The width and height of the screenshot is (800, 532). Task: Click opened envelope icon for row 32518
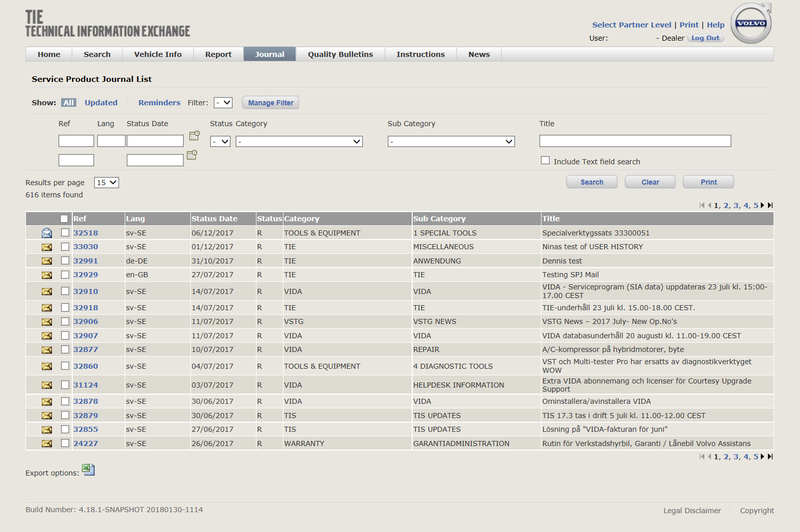coord(47,233)
